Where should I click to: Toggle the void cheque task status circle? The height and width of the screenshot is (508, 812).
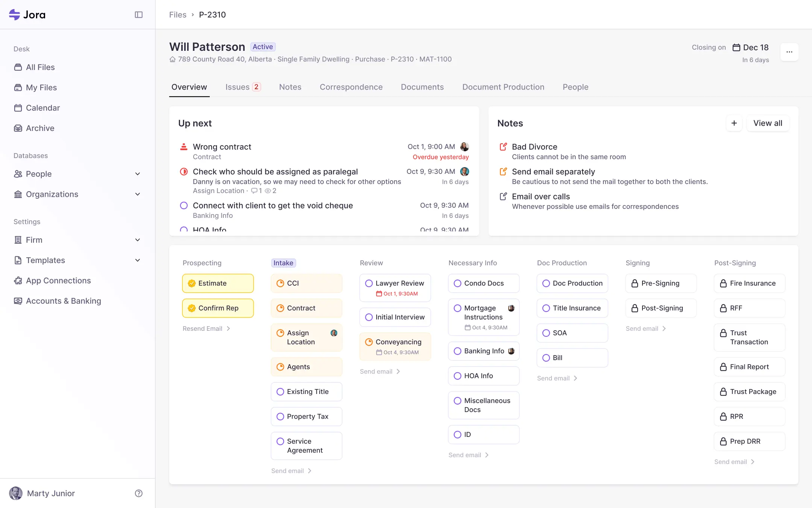pyautogui.click(x=184, y=205)
